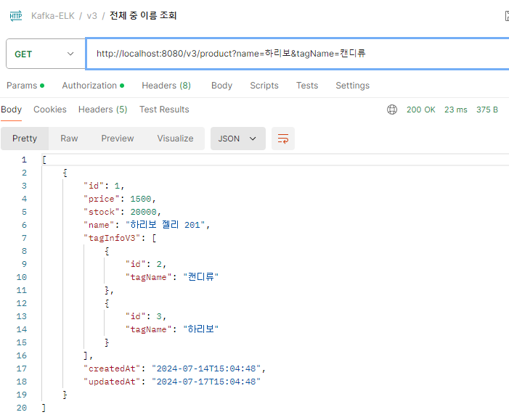Open the Scripts tab
This screenshot has width=509, height=420.
click(x=264, y=86)
